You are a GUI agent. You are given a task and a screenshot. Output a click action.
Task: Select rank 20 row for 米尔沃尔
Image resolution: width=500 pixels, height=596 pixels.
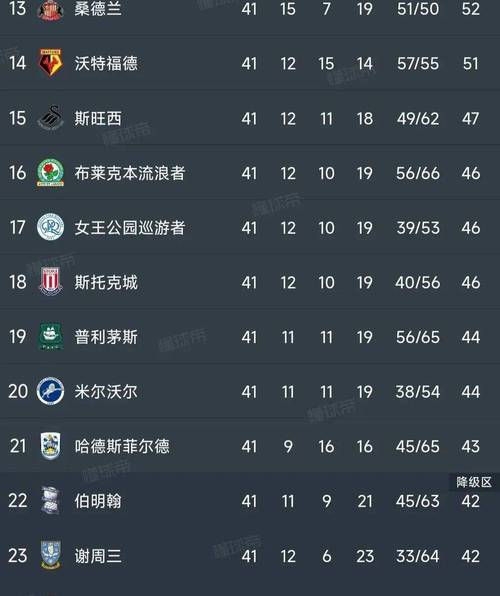[x=250, y=392]
